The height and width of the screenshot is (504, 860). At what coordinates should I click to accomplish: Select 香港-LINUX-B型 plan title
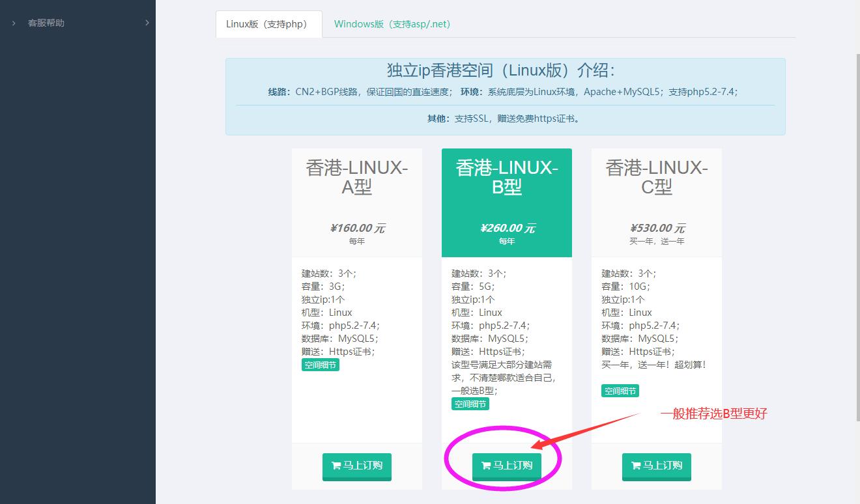click(x=507, y=177)
